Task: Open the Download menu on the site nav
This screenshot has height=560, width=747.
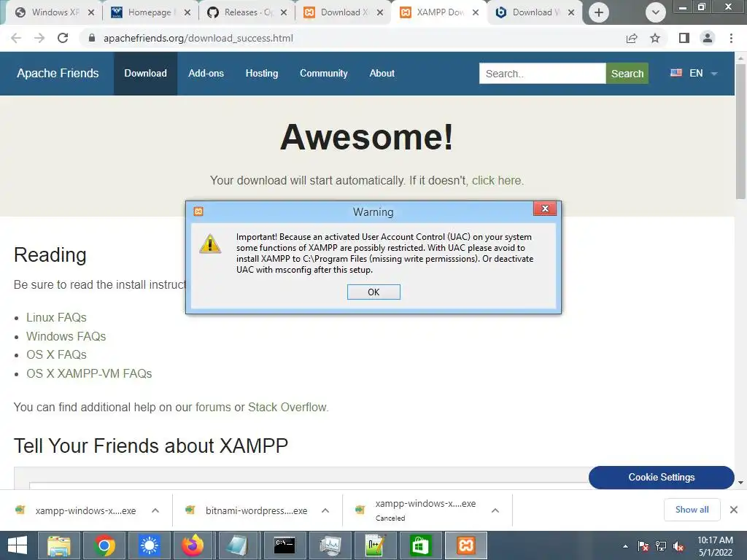Action: click(x=145, y=74)
